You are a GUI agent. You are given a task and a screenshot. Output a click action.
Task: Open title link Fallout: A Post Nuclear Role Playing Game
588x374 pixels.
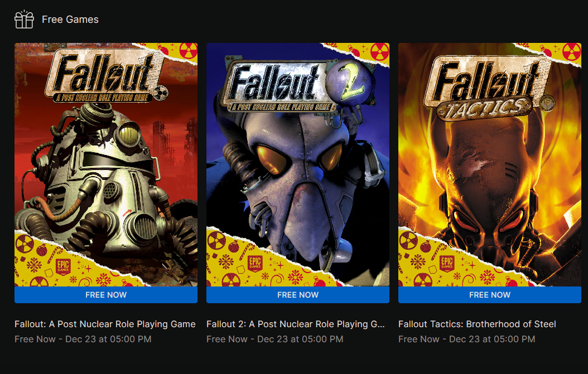click(x=105, y=324)
